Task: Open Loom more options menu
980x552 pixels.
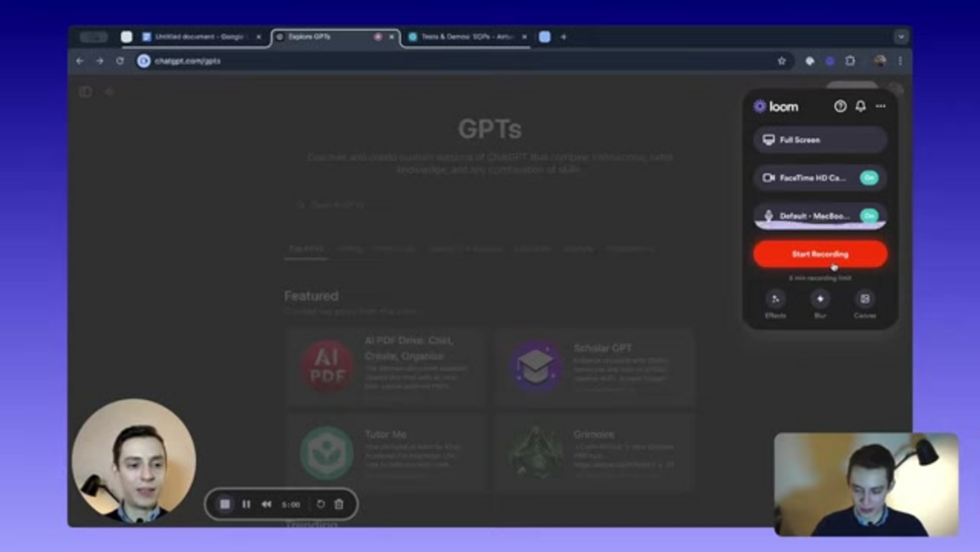Action: click(x=880, y=106)
